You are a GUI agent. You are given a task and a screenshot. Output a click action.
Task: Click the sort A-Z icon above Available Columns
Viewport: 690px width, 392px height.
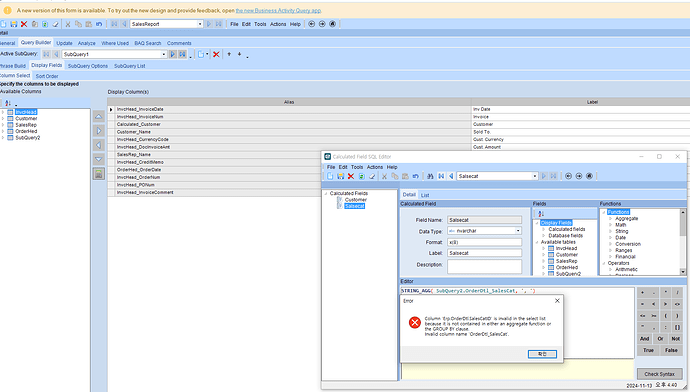[8, 103]
